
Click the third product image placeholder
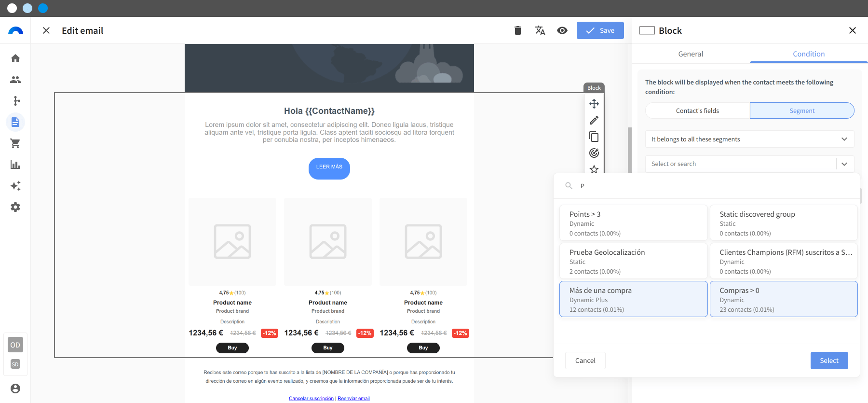tap(423, 241)
